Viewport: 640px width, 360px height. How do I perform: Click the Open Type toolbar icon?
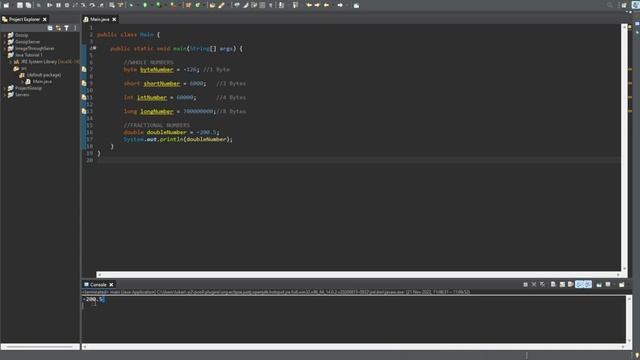click(212, 5)
